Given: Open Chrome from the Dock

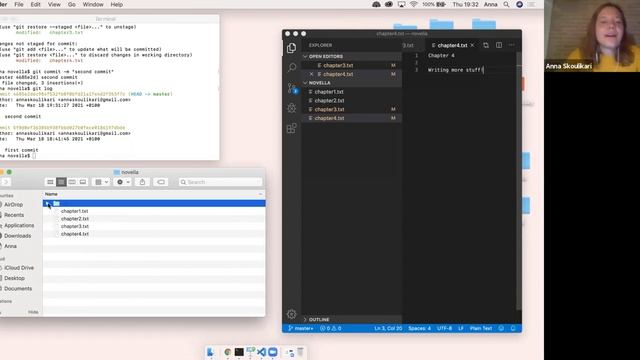Looking at the screenshot, I should (x=227, y=352).
